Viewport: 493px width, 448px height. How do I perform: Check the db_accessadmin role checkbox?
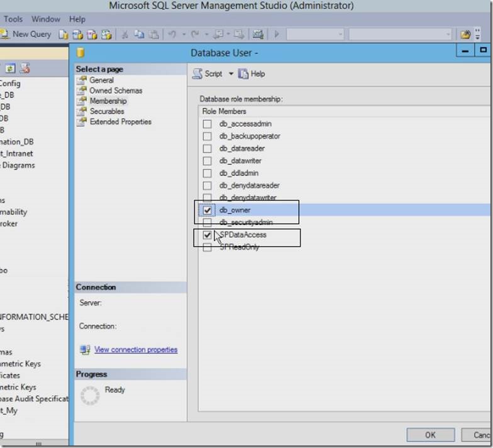(208, 124)
